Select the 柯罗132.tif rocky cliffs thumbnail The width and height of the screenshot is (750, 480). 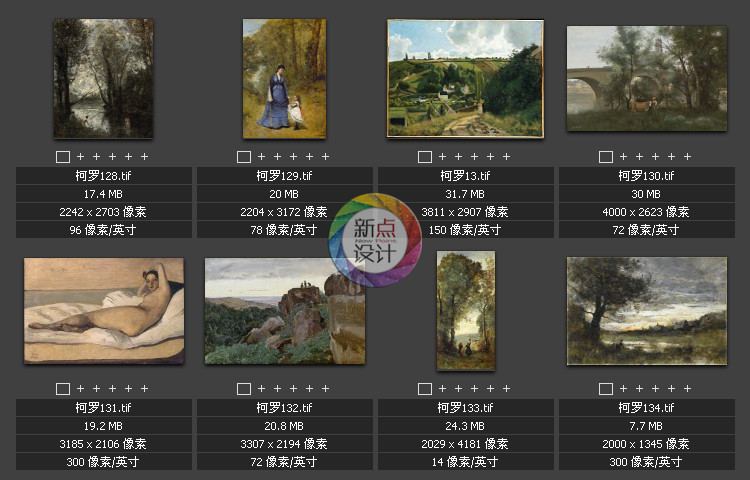click(285, 311)
